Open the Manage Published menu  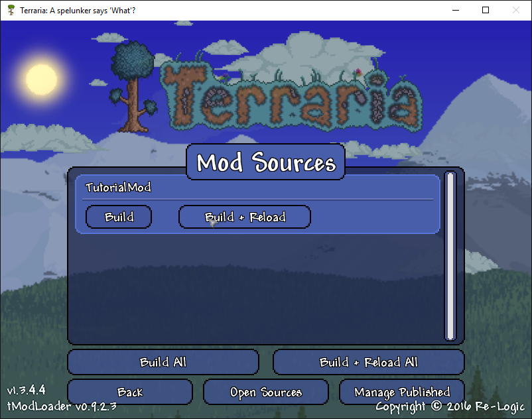[402, 392]
